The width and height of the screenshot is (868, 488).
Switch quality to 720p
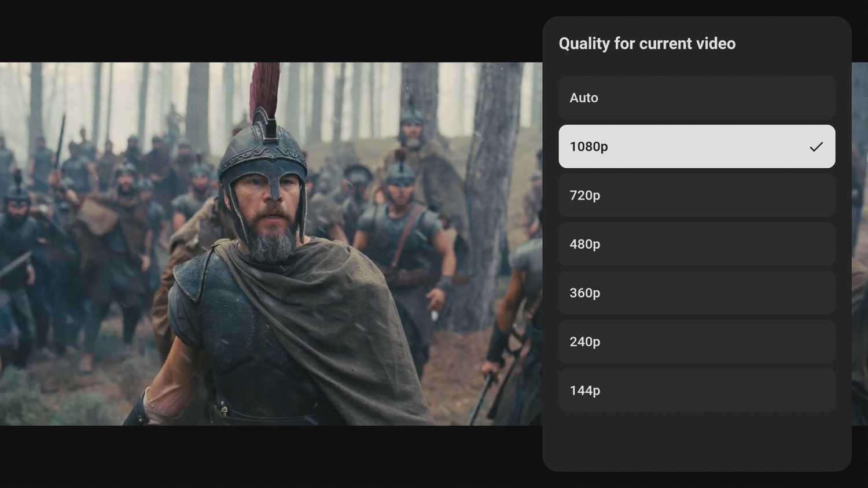(697, 195)
